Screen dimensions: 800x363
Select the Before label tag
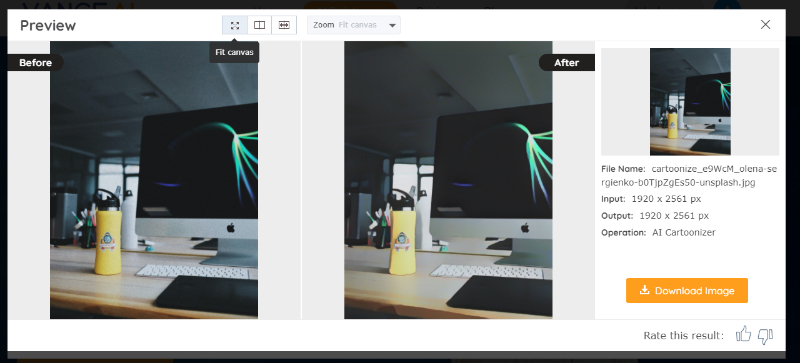click(x=35, y=63)
